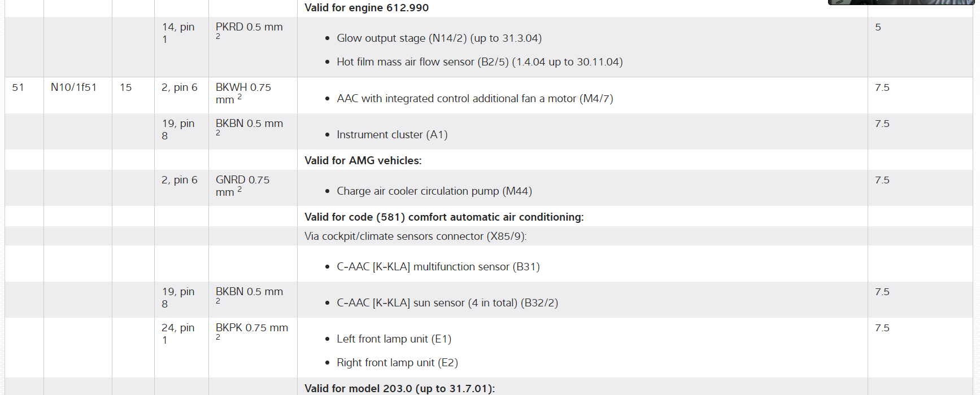This screenshot has height=395, width=980.
Task: Click the Hot film mass air flow sensor entry
Action: 479,62
